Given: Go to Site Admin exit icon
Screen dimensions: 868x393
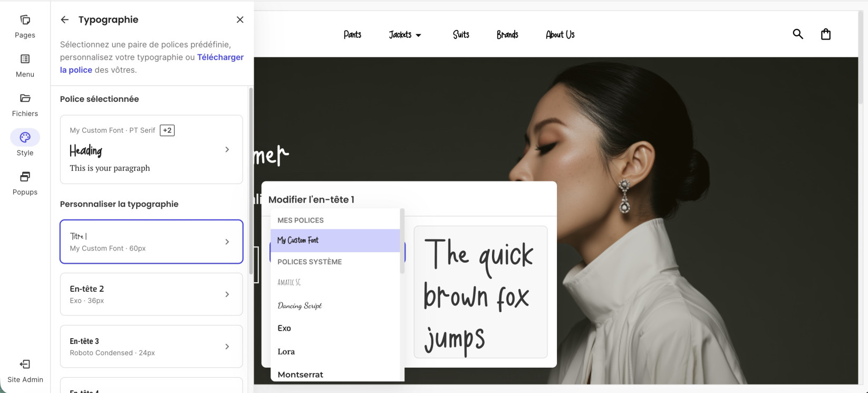Looking at the screenshot, I should (25, 364).
